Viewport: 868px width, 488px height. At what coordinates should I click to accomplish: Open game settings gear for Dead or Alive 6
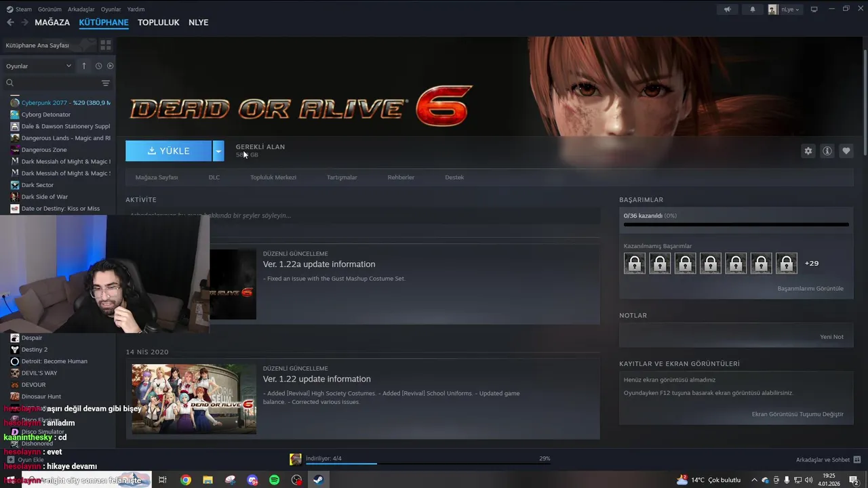point(808,151)
